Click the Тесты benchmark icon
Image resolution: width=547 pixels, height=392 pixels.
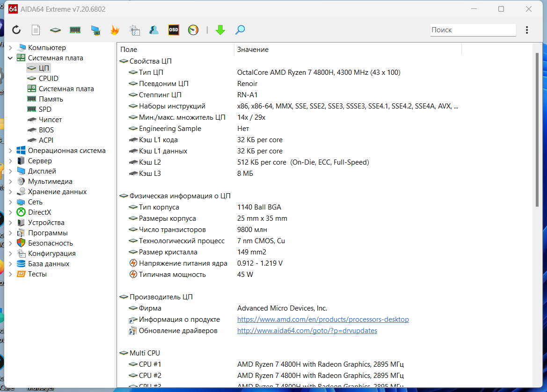tap(21, 274)
